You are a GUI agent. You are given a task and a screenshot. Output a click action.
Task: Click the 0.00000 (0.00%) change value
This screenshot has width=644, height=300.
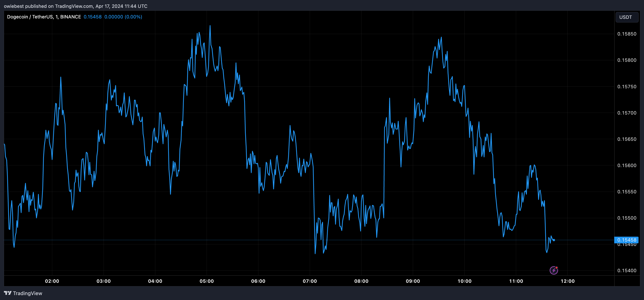(123, 17)
